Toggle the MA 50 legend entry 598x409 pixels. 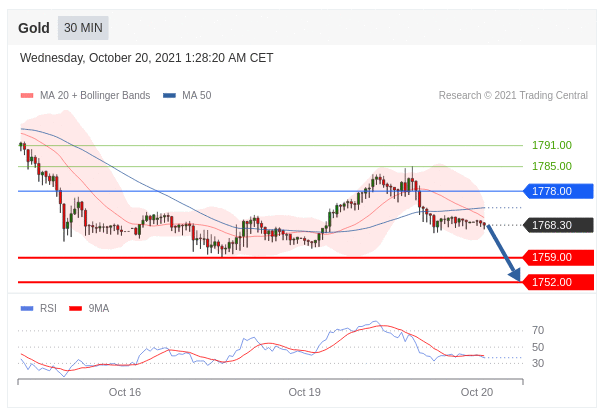coord(187,95)
